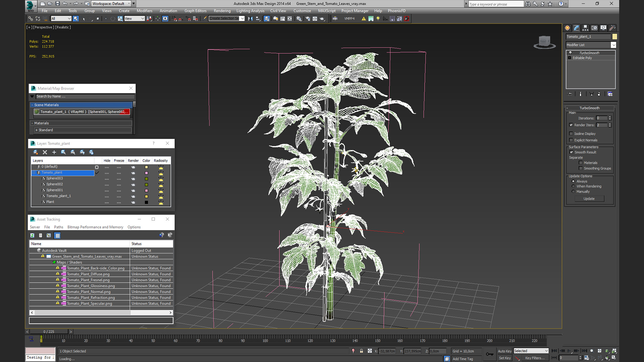Open the Hierarchy command panel tab
Image resolution: width=644 pixels, height=362 pixels.
pyautogui.click(x=585, y=28)
